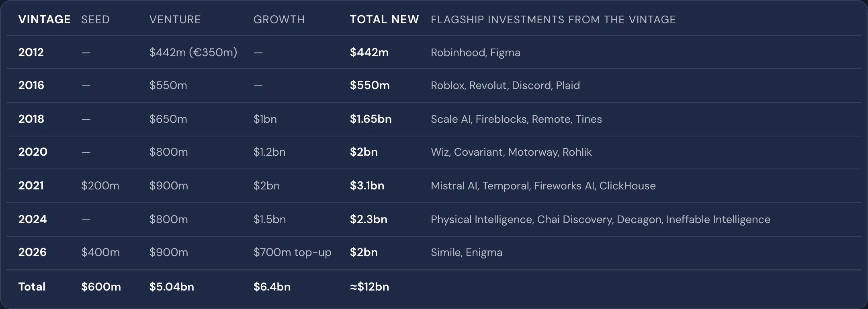
Task: Select the GROWTH column header
Action: click(x=279, y=19)
